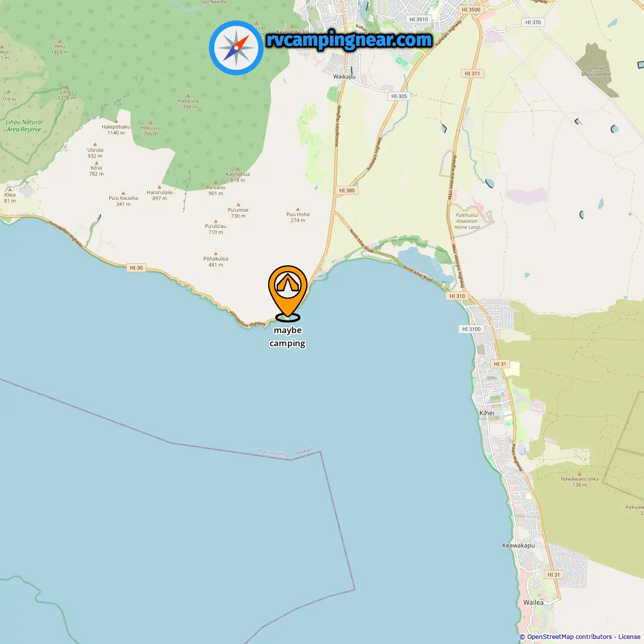Viewport: 644px width, 644px height.
Task: Click the Kihei town label
Action: pos(487,413)
